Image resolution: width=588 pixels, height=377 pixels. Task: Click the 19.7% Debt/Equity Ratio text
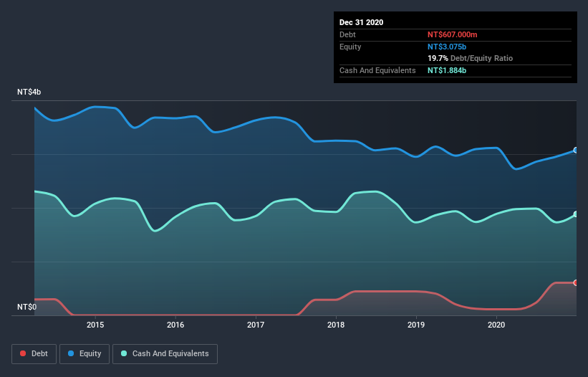pyautogui.click(x=470, y=58)
